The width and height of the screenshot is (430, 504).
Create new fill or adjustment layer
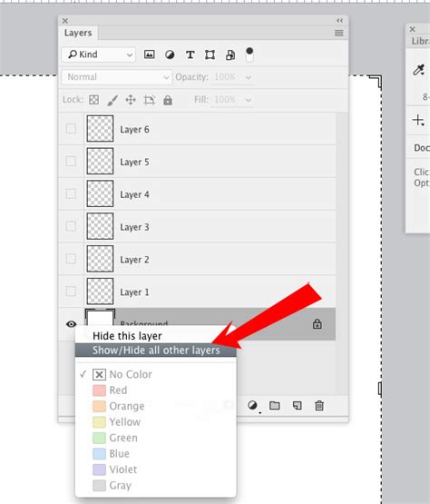coord(253,406)
